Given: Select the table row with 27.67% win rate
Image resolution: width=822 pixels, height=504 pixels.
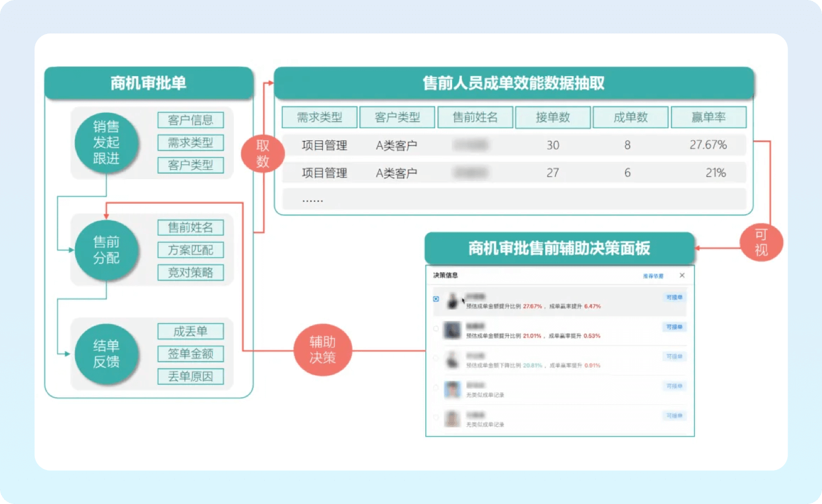Looking at the screenshot, I should click(513, 145).
